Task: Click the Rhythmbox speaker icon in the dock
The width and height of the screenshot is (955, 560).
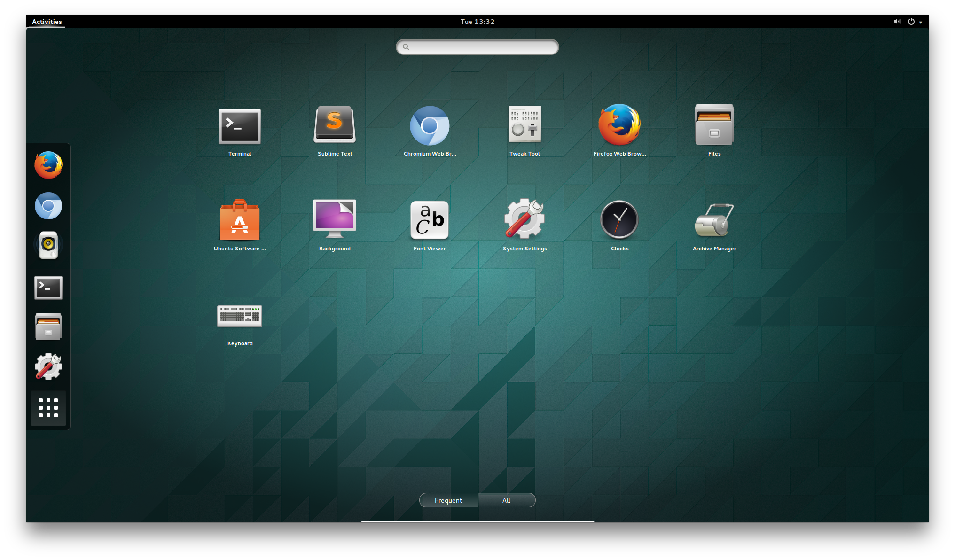Action: click(48, 245)
